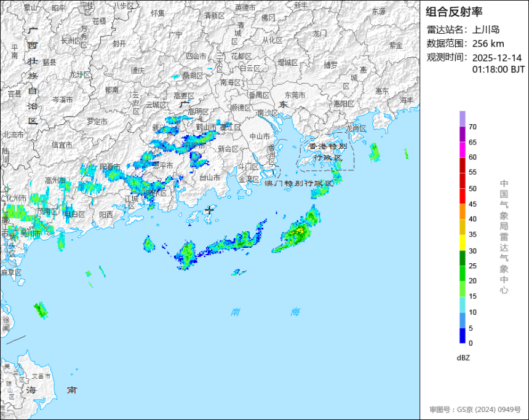This screenshot has height=420, width=529.
Task: Click the 澳门特别行政区 label
Action: 298,183
